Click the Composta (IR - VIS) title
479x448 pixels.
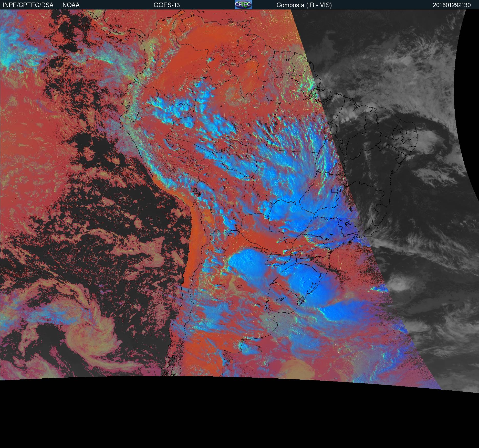tap(304, 5)
